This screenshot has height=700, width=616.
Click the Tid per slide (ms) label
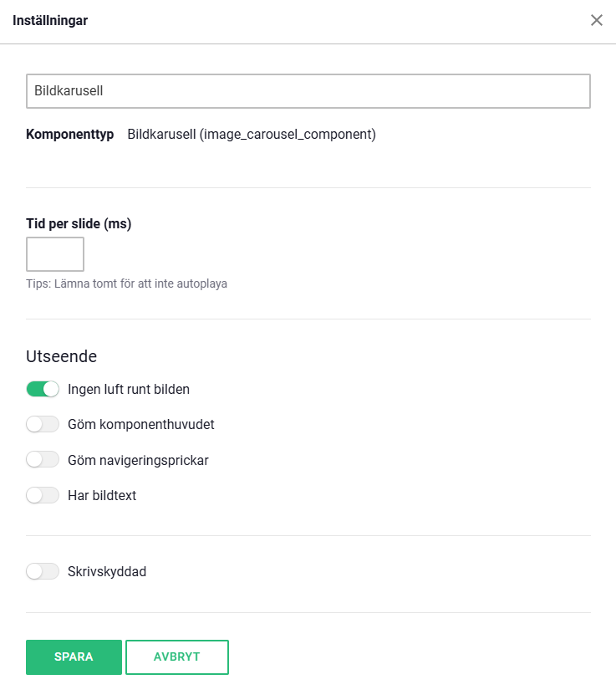(x=79, y=223)
